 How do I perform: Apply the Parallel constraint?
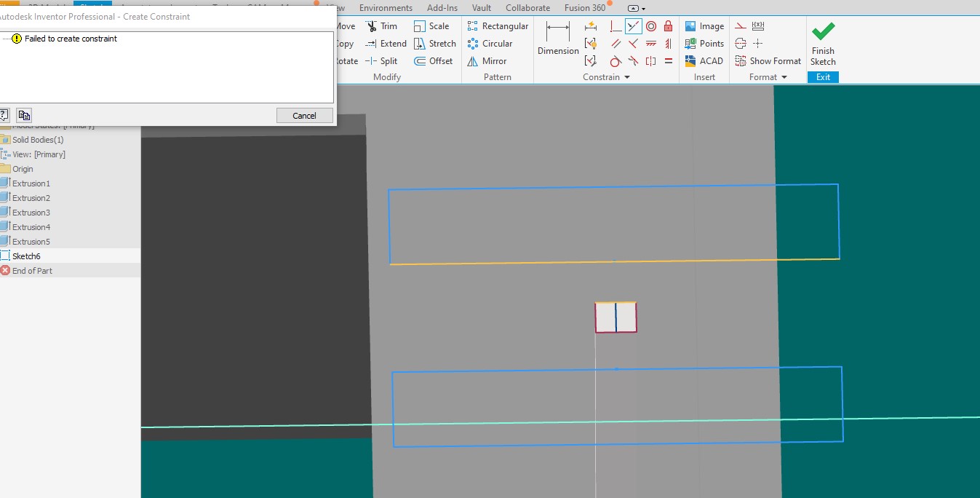[x=616, y=43]
